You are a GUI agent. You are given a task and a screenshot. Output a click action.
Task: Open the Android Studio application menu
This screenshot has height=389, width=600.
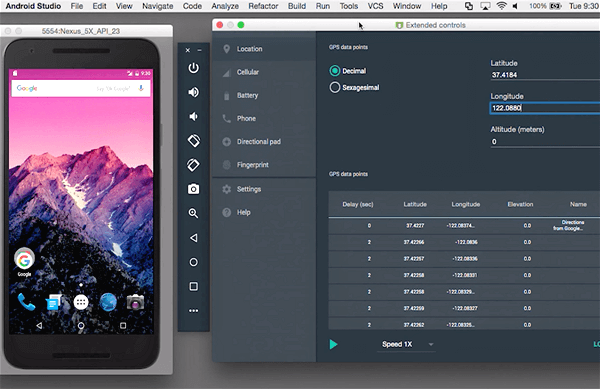pos(33,6)
